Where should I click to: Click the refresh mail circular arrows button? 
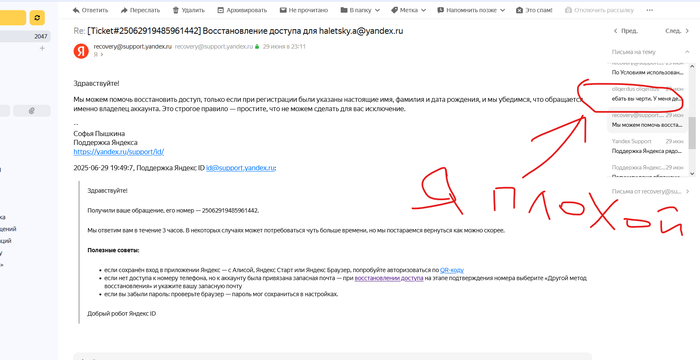(x=37, y=17)
